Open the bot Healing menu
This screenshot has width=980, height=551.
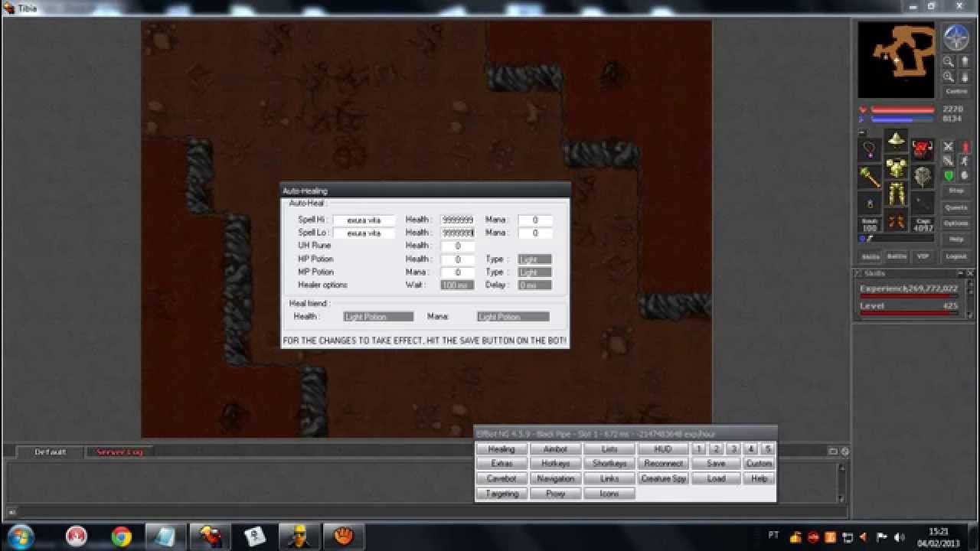coord(501,449)
